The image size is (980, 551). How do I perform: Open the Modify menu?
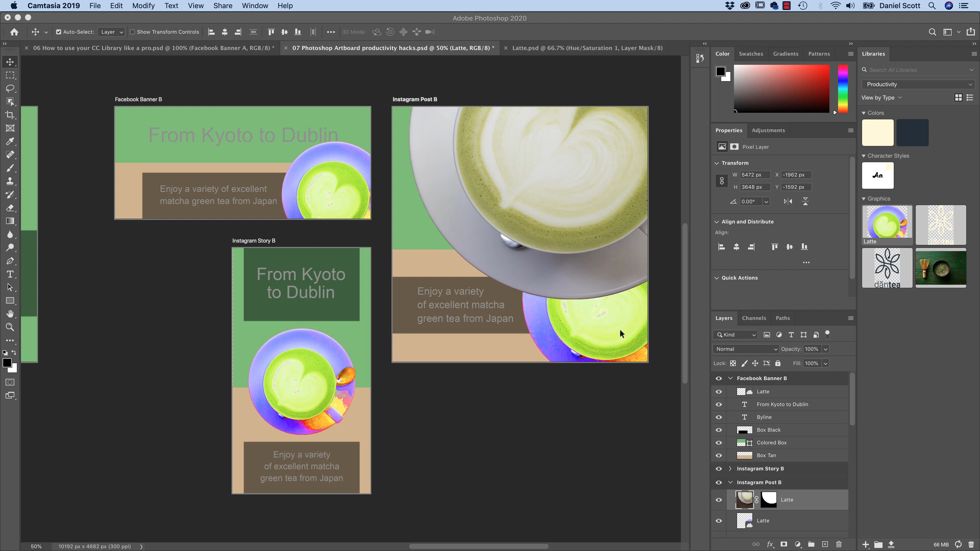point(143,6)
